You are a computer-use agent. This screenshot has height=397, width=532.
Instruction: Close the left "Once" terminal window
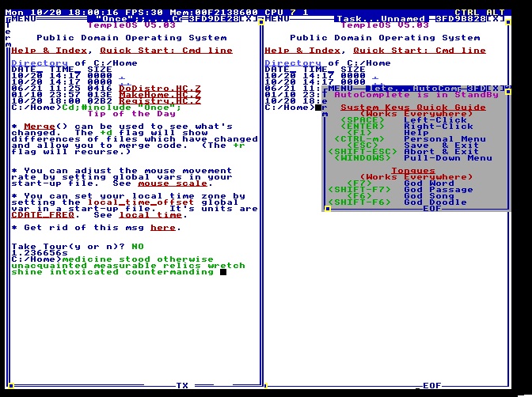(x=249, y=19)
